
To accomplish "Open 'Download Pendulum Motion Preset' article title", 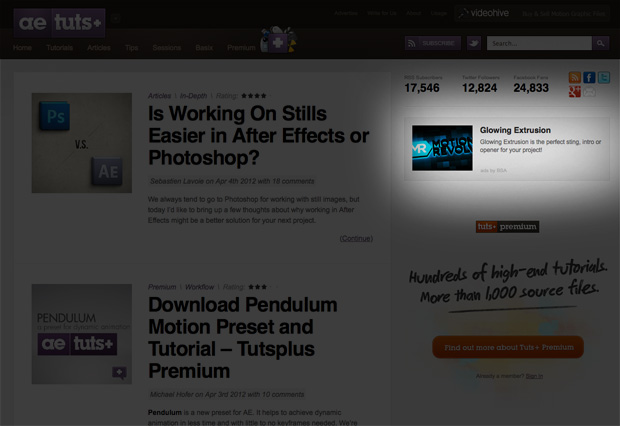I will coord(243,338).
